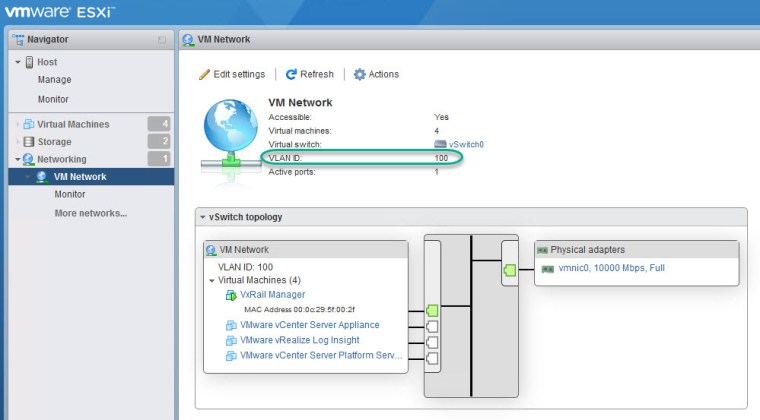
Task: Click the Navigator panel collapse icon
Action: 162,40
